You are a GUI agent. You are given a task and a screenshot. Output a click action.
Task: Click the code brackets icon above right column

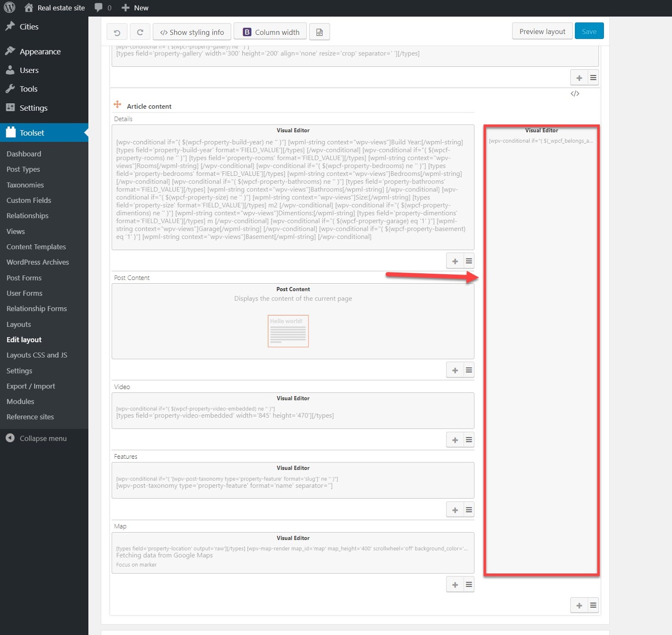[x=575, y=94]
